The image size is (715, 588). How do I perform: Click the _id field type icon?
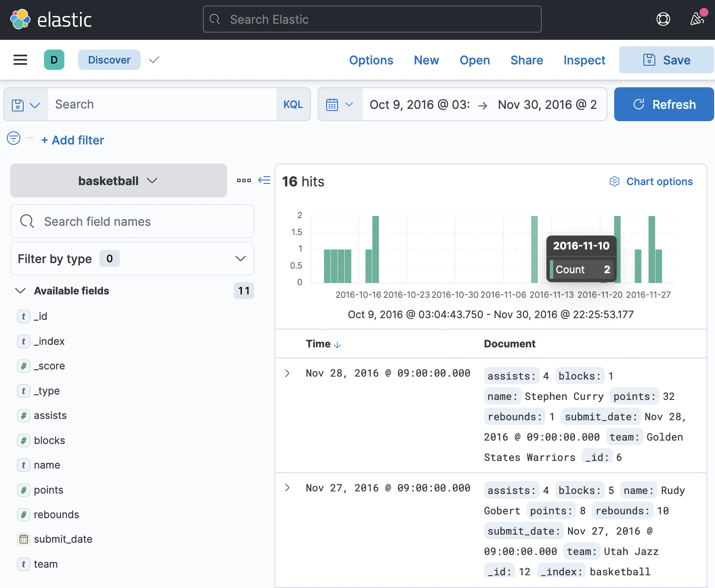click(24, 316)
